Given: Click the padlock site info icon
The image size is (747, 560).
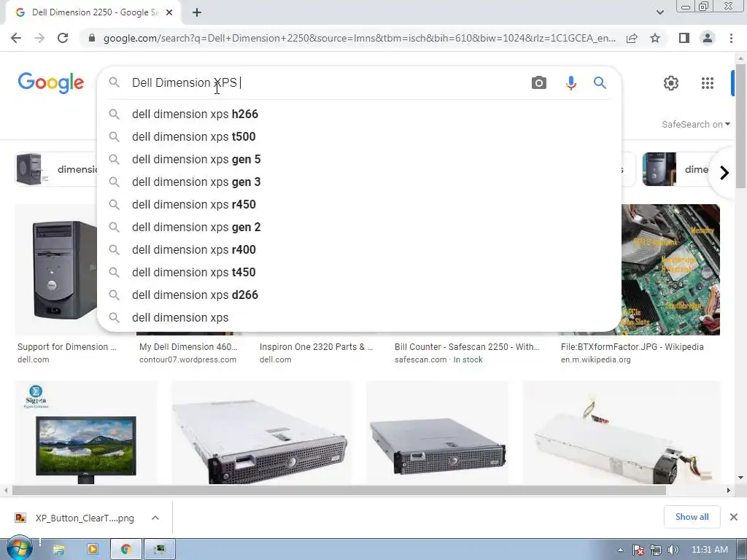Looking at the screenshot, I should pyautogui.click(x=92, y=38).
